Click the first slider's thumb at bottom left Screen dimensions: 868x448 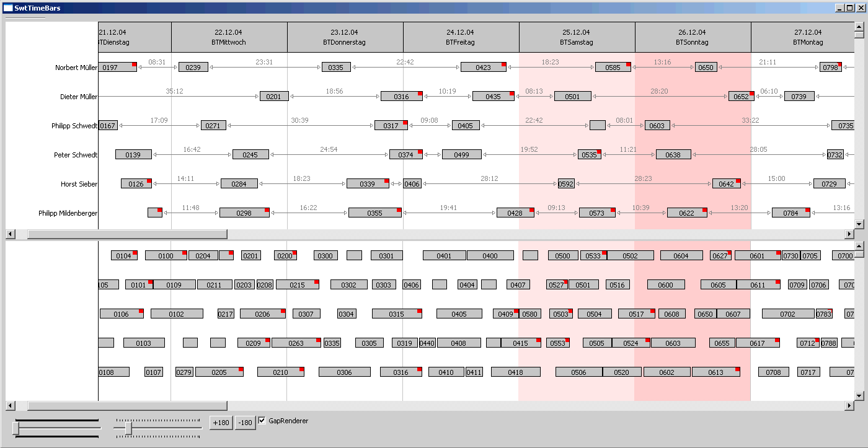[15, 428]
